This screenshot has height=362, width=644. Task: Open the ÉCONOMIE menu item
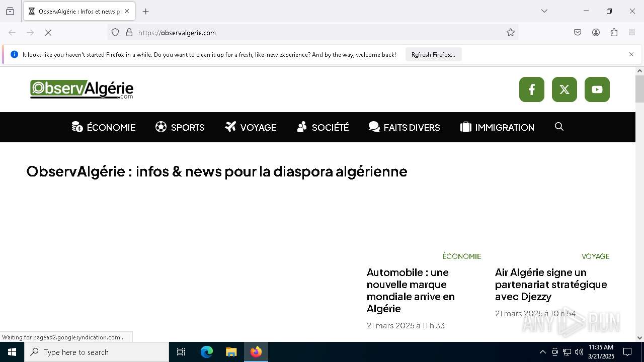click(x=104, y=127)
